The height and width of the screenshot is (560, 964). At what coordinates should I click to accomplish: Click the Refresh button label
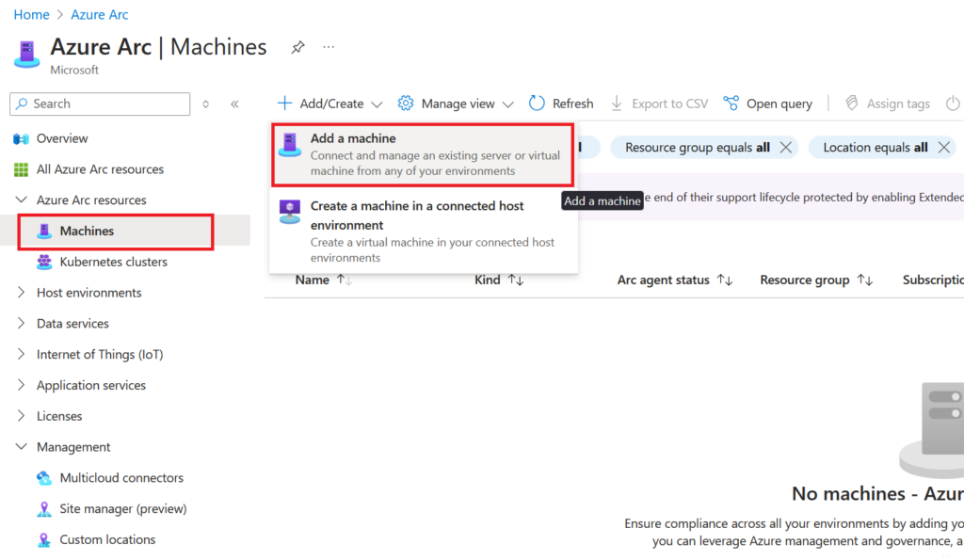pyautogui.click(x=573, y=104)
